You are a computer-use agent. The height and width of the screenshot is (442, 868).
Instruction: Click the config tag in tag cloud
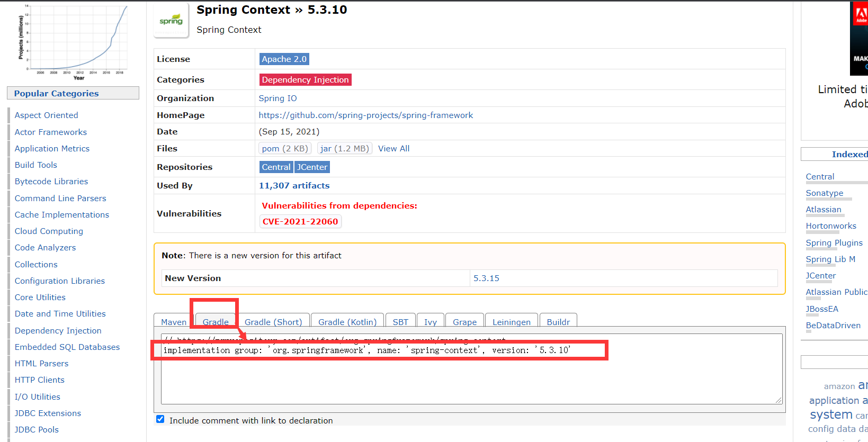point(821,429)
